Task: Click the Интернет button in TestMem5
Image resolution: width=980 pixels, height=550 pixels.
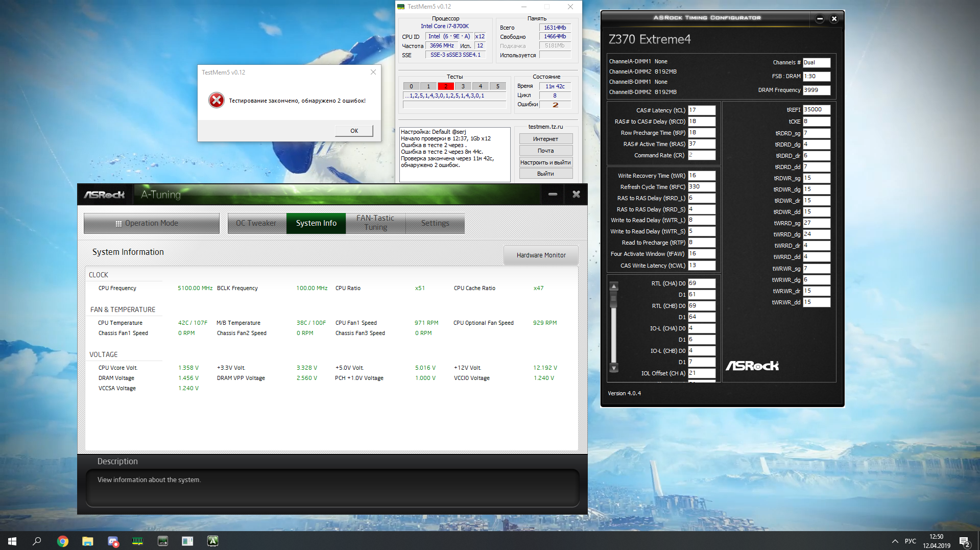Action: pos(545,139)
